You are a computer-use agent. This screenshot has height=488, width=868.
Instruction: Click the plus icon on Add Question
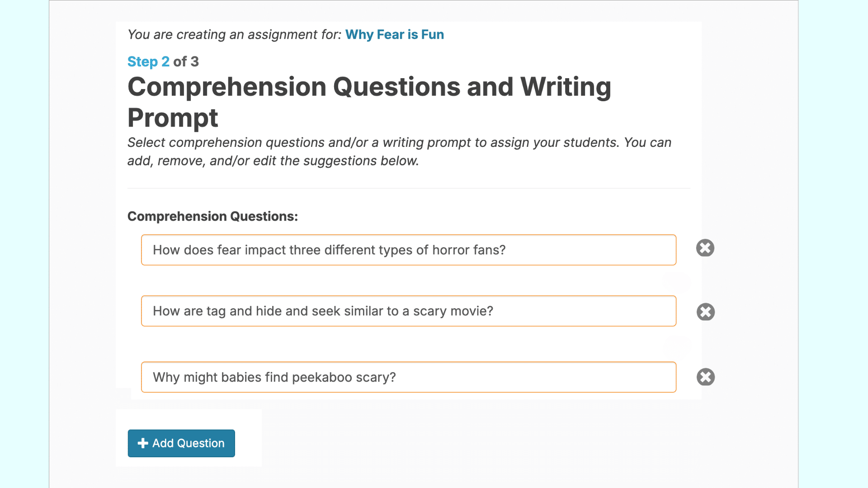143,443
